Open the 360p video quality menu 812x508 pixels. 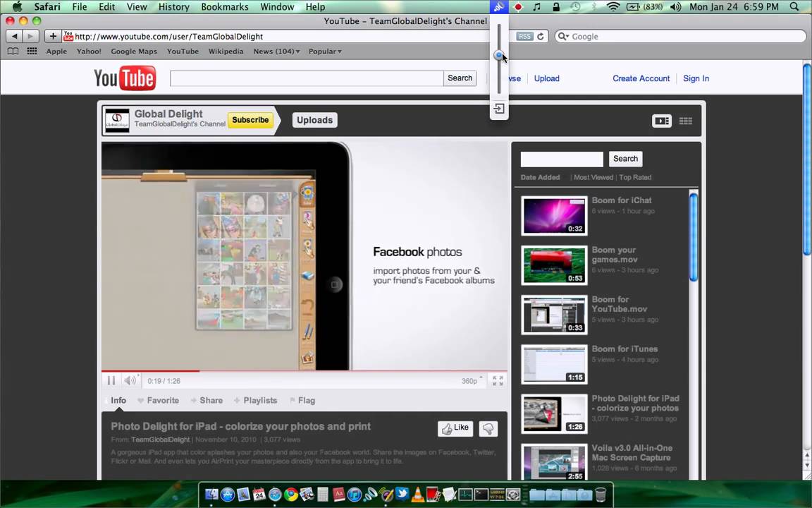point(472,380)
